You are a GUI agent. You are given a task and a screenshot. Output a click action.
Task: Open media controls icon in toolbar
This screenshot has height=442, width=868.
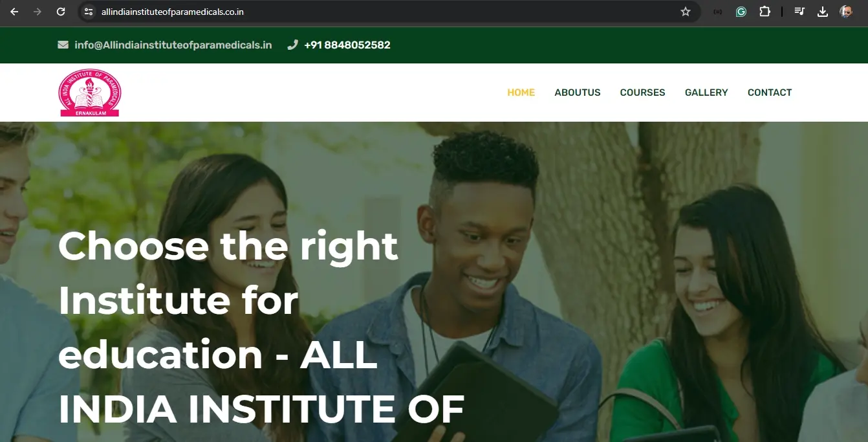click(x=799, y=12)
